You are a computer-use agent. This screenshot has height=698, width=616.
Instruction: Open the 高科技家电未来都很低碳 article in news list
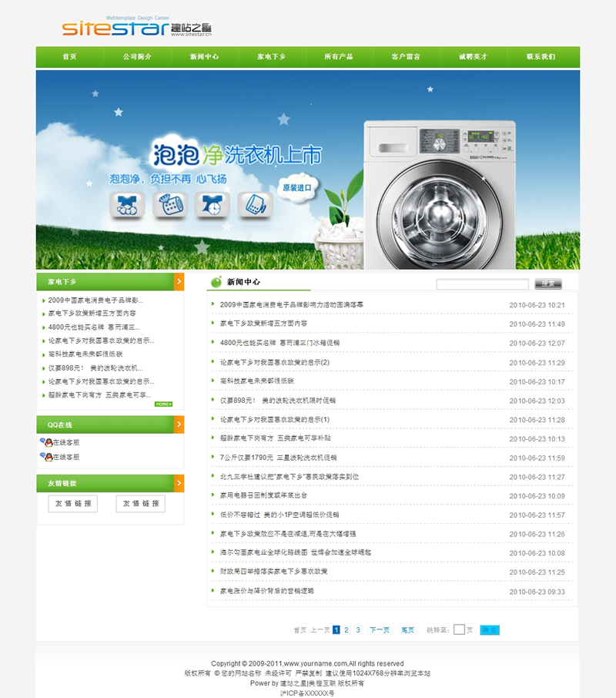(x=256, y=381)
